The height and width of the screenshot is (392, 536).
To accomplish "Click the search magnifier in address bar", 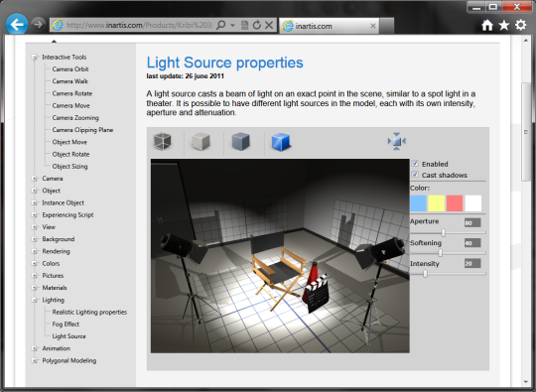I will coord(221,25).
